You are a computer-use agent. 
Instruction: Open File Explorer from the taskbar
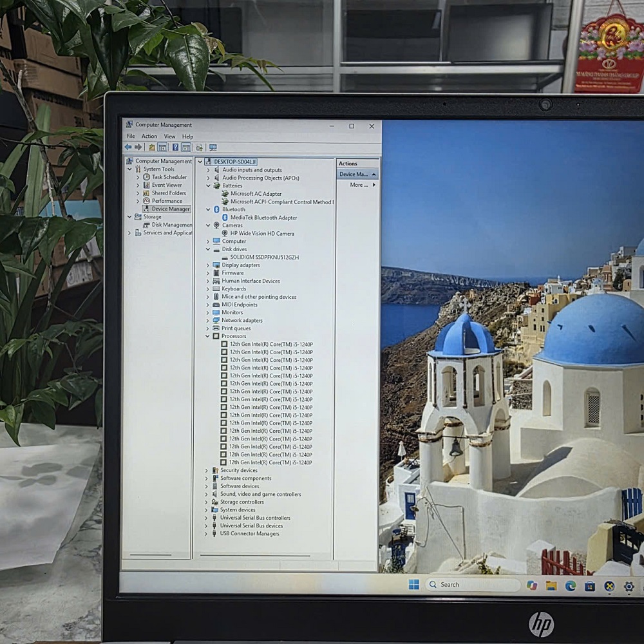coord(551,585)
